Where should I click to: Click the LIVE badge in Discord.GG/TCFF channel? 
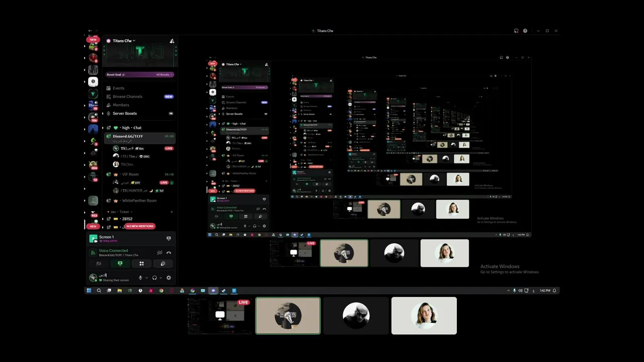[x=169, y=148]
